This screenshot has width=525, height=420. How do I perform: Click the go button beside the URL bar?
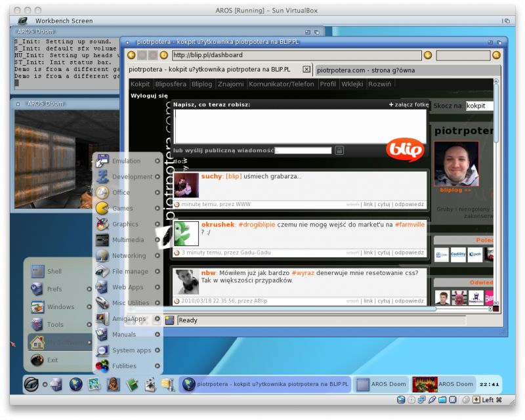coord(428,55)
